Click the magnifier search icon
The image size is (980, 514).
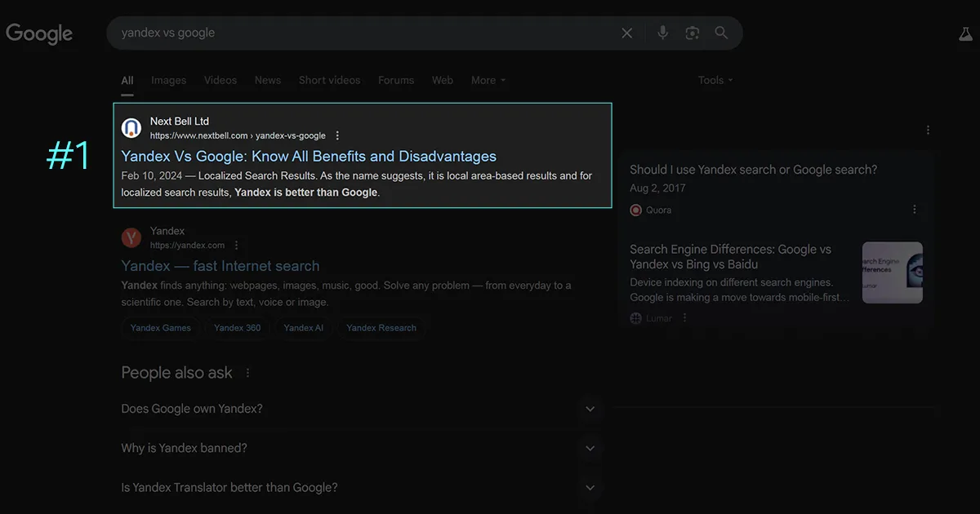tap(721, 33)
